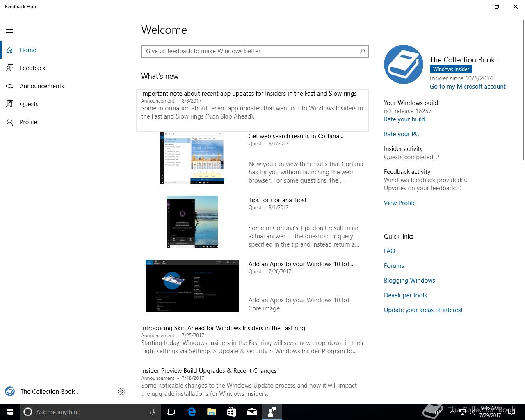Open the Forums quick link
Screen dimensions: 525x420
[x=394, y=266]
